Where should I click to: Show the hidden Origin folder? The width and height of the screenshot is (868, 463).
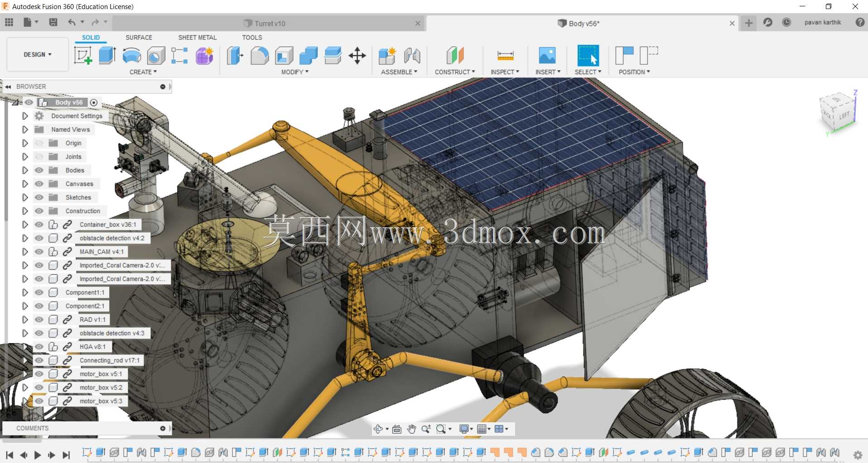coord(39,143)
